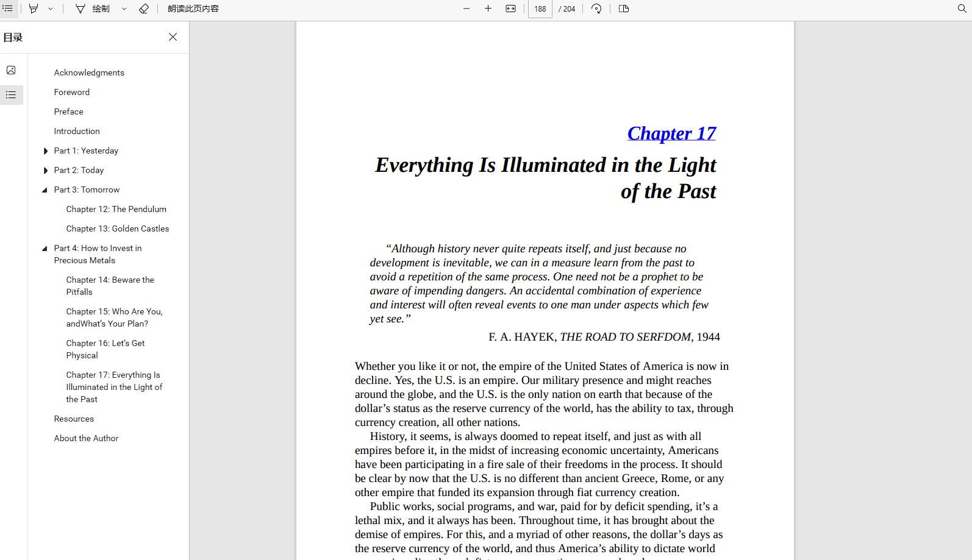Image resolution: width=972 pixels, height=560 pixels.
Task: Select the highlight tool
Action: [x=34, y=9]
